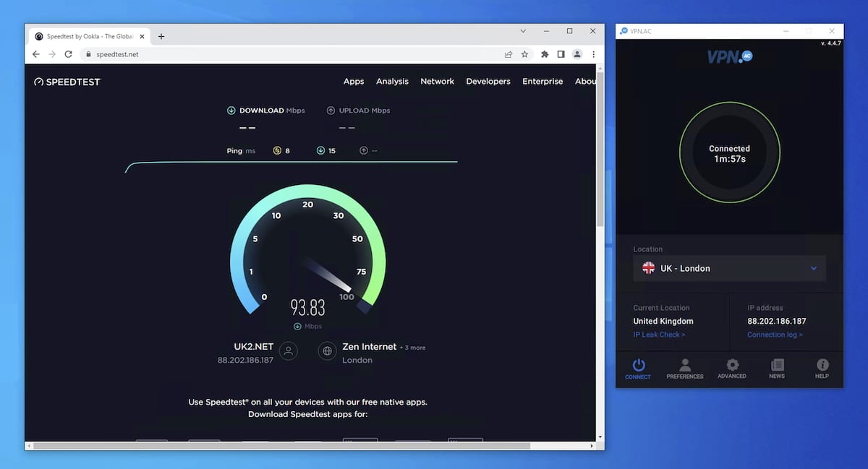
Task: Click the 88.202.186.187 IP in VPN.AC
Action: pos(777,321)
